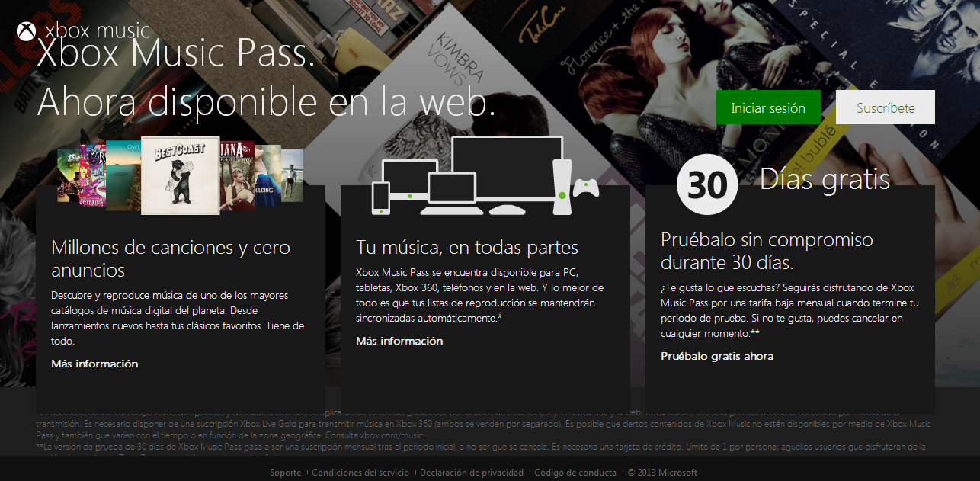
Task: Click the Suscríbete button
Action: click(x=886, y=107)
